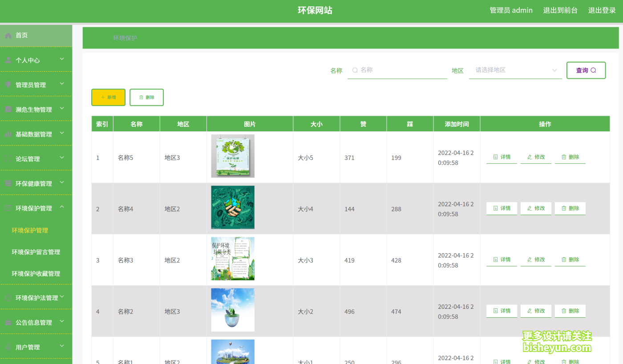Select the person icon beside 个人中心
The height and width of the screenshot is (364, 623).
[8, 59]
